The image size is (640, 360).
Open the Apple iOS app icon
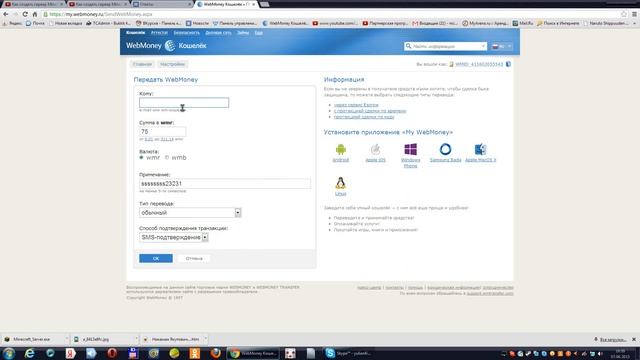click(375, 149)
